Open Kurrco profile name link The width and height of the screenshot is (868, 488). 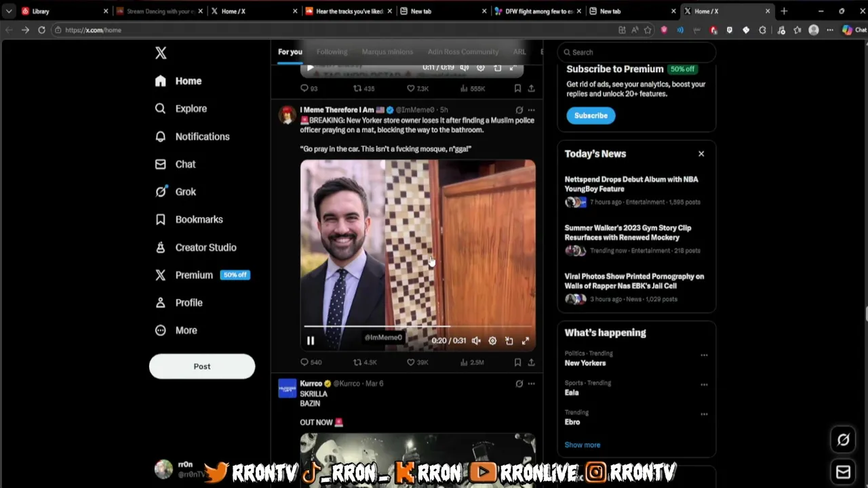click(311, 384)
